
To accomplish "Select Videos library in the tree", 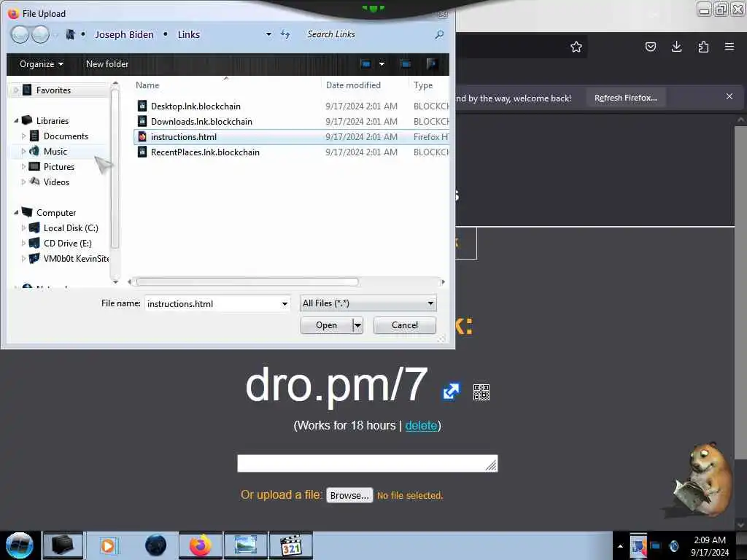I will click(56, 182).
